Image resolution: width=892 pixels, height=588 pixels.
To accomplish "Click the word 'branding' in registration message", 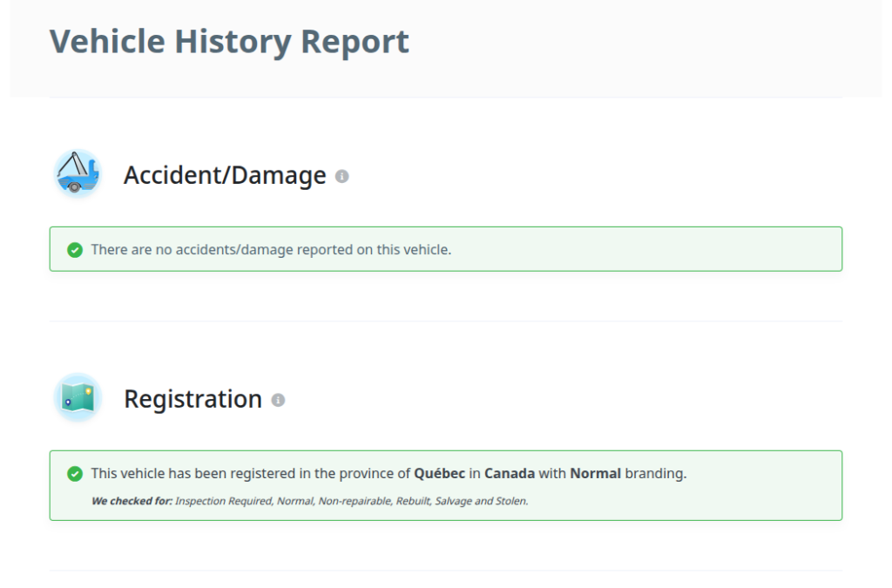I will [655, 474].
